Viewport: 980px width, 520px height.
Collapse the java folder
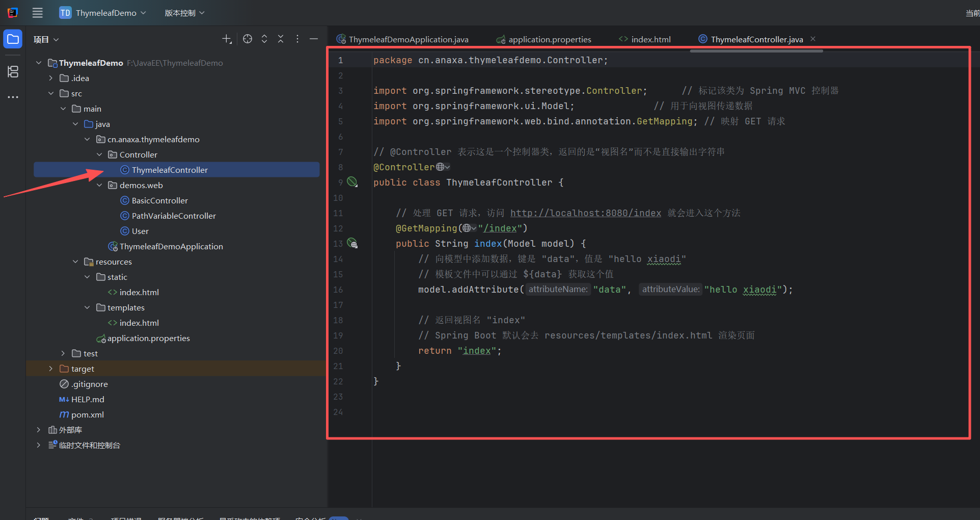(x=75, y=124)
